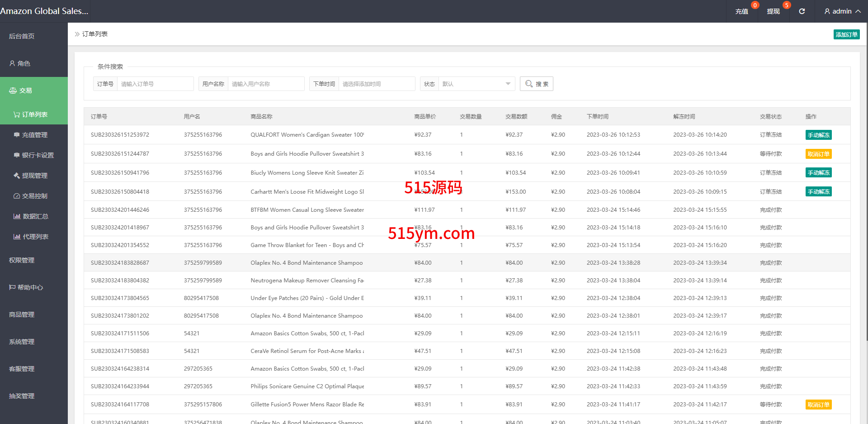Click the refresh icon in top bar
This screenshot has width=868, height=424.
pos(802,11)
